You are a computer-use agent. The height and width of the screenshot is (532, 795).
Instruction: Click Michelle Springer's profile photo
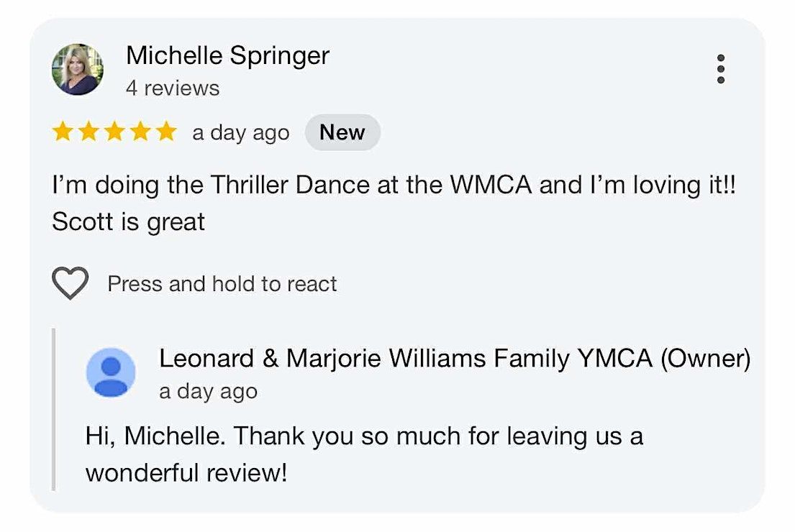77,70
